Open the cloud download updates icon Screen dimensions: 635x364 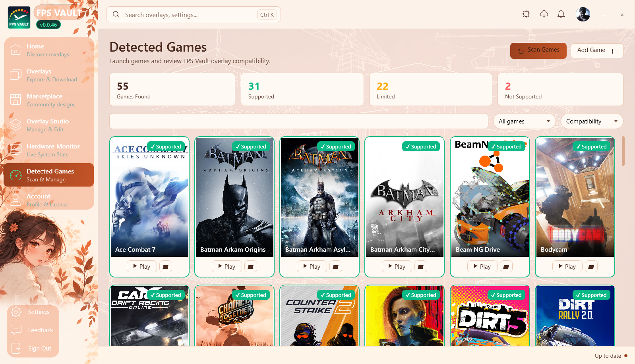(x=544, y=14)
